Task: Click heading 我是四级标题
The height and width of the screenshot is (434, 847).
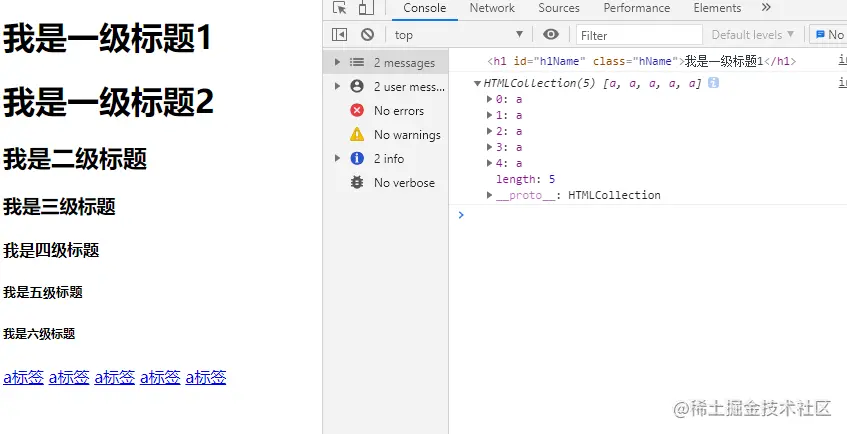Action: point(51,250)
